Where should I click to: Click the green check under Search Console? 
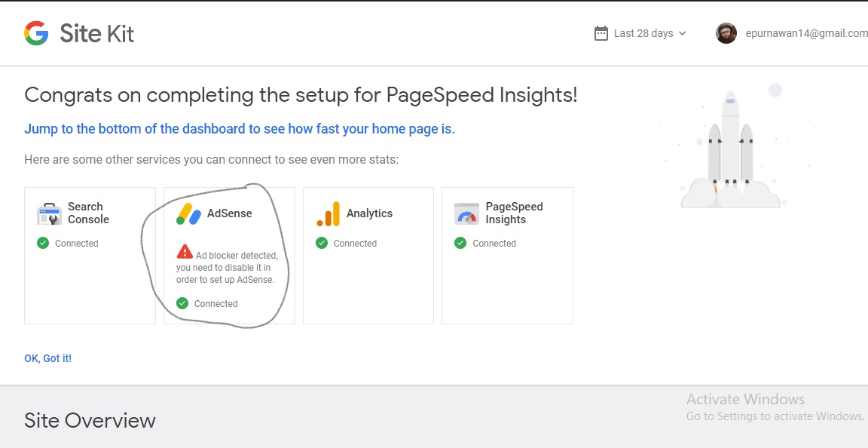(x=43, y=243)
